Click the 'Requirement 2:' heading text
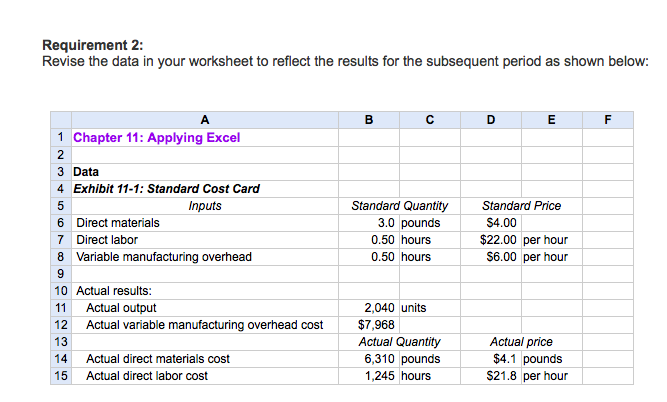Image resolution: width=667 pixels, height=402 pixels. click(93, 45)
